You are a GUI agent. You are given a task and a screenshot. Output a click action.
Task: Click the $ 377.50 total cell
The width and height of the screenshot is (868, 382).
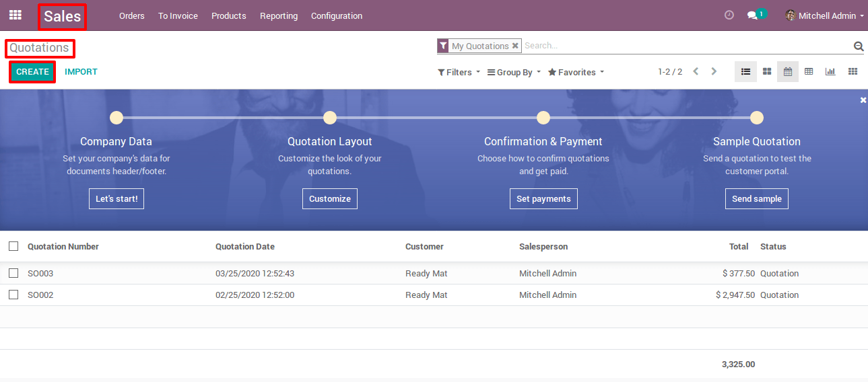739,274
